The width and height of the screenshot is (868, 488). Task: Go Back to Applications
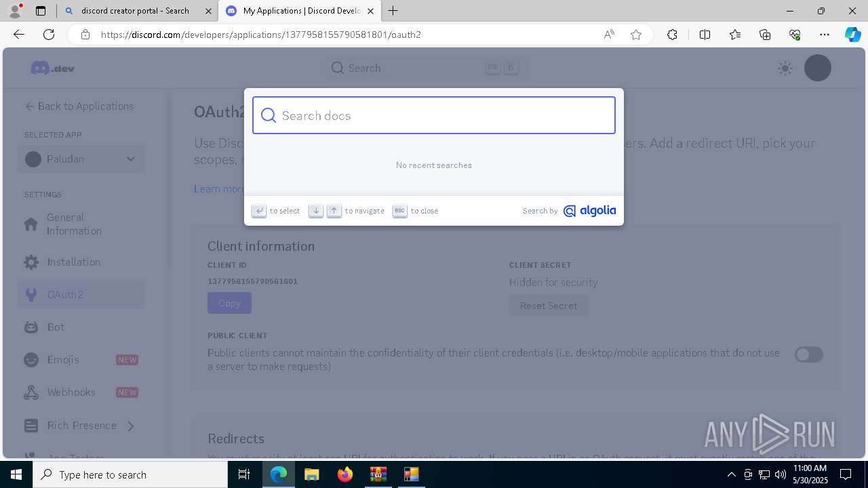click(79, 106)
